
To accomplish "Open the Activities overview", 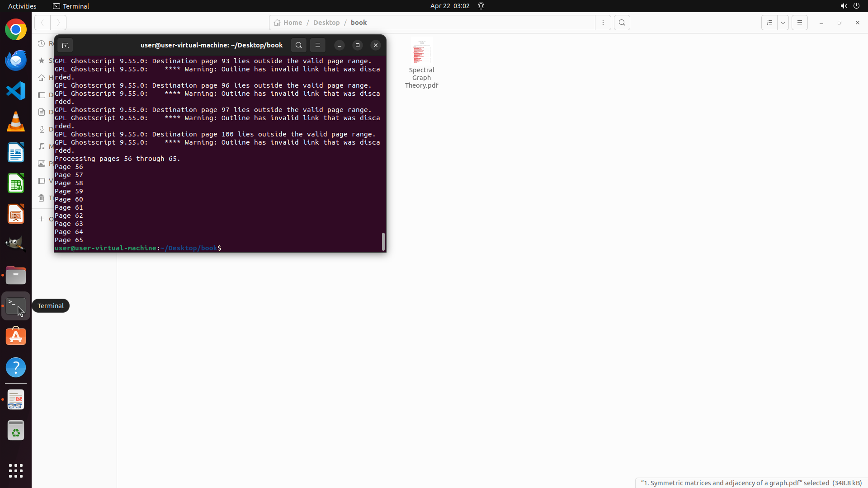I will pyautogui.click(x=22, y=6).
